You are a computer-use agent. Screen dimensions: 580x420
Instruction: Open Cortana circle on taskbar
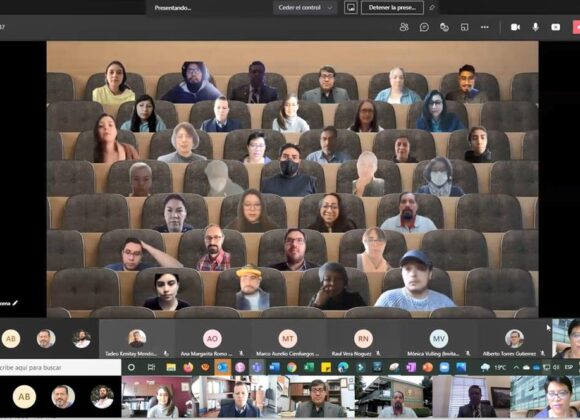click(131, 367)
